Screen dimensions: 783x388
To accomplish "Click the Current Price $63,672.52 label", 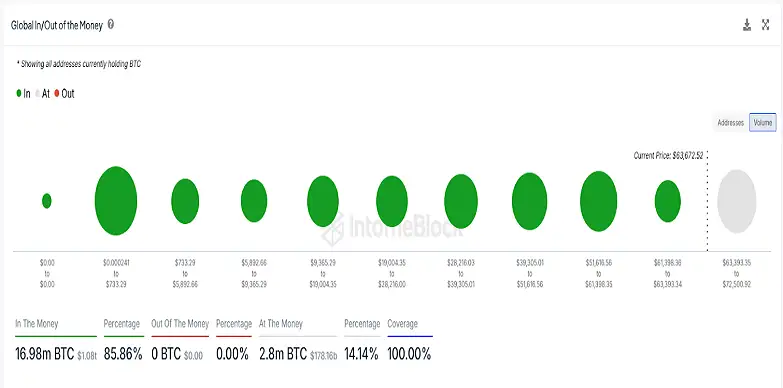I will 668,156.
